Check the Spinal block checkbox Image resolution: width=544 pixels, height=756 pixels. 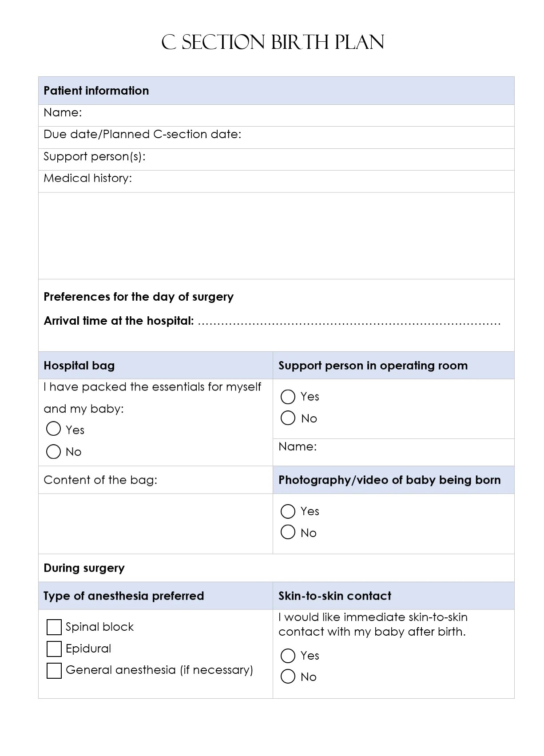(x=54, y=627)
